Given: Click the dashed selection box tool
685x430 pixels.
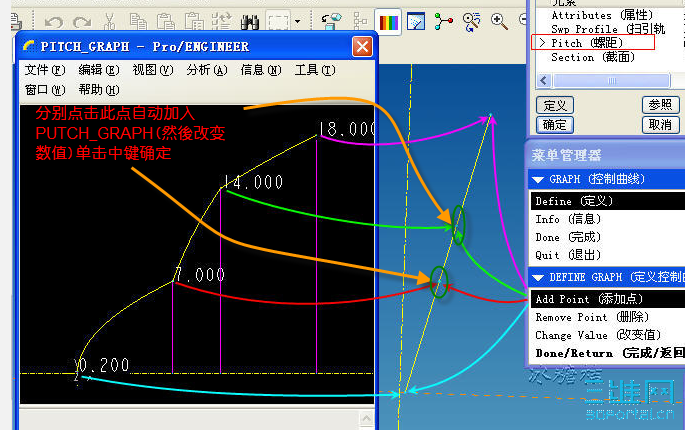Looking at the screenshot, I should (278, 21).
